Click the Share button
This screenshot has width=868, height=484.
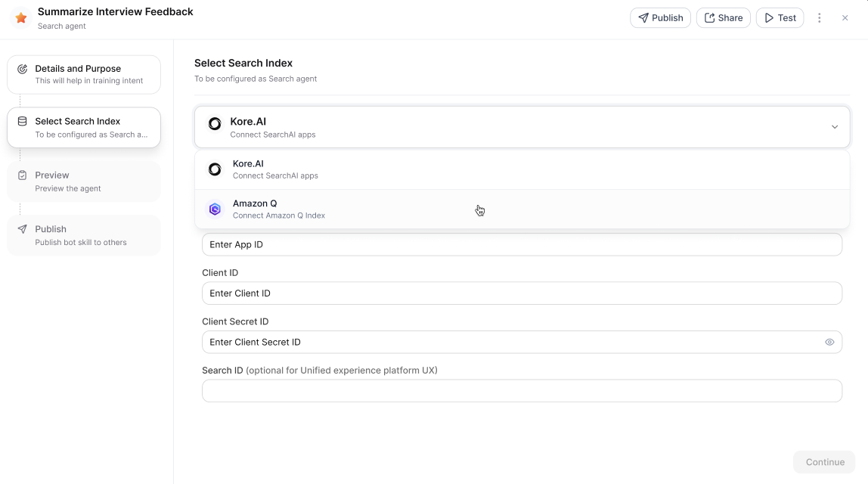(723, 17)
